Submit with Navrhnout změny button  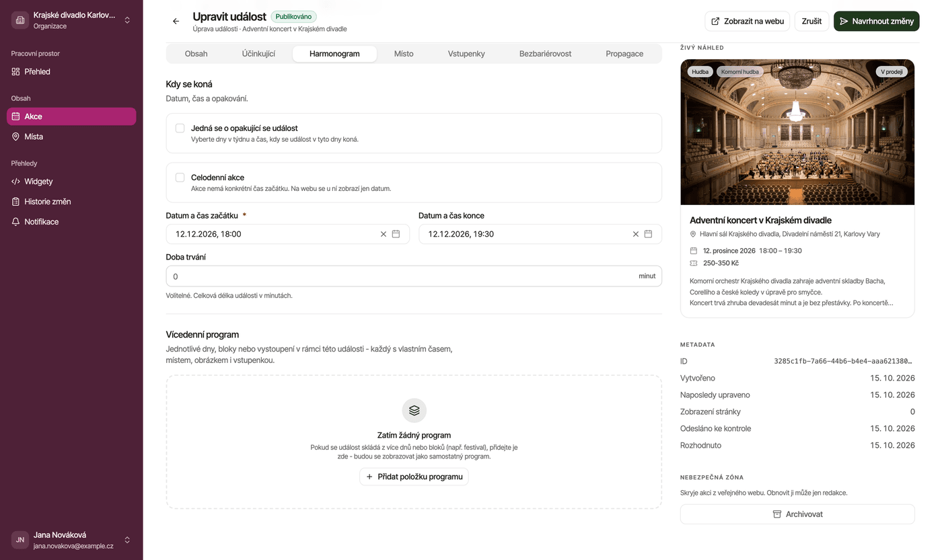[x=877, y=21]
